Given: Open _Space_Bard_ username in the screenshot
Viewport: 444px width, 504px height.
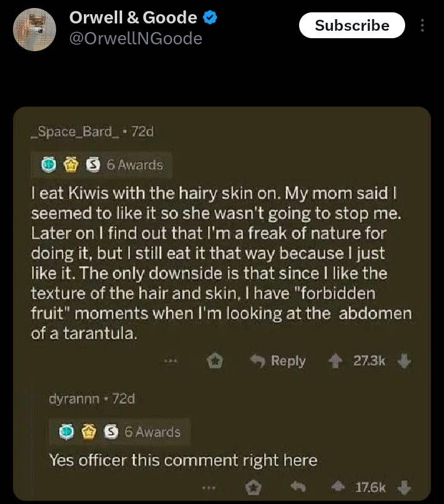Looking at the screenshot, I should (73, 131).
